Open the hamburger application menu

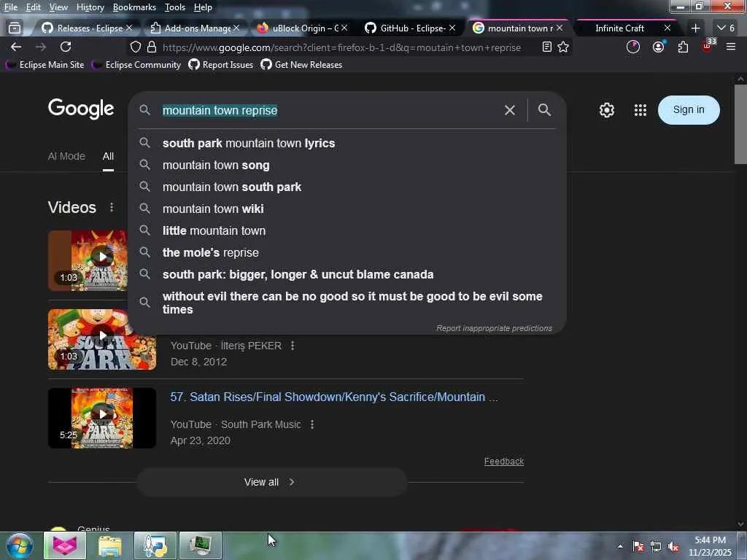coord(731,47)
